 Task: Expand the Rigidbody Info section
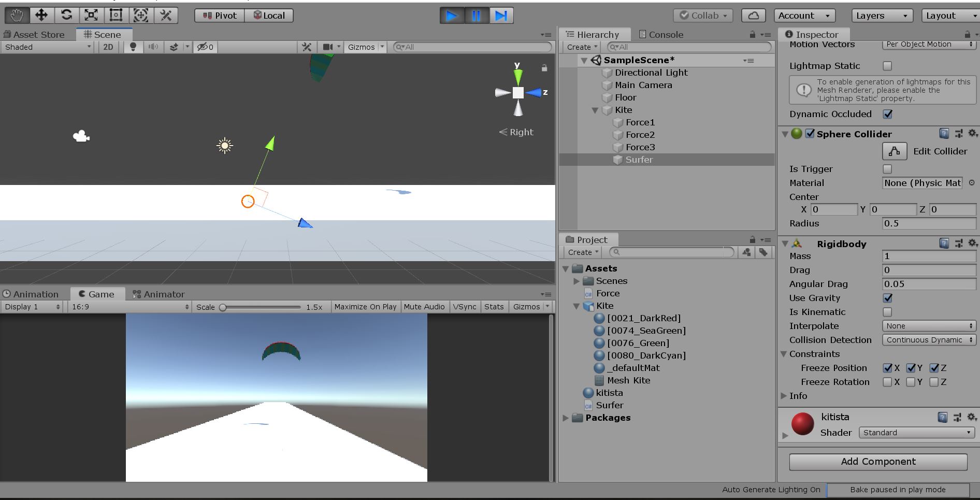(x=784, y=396)
